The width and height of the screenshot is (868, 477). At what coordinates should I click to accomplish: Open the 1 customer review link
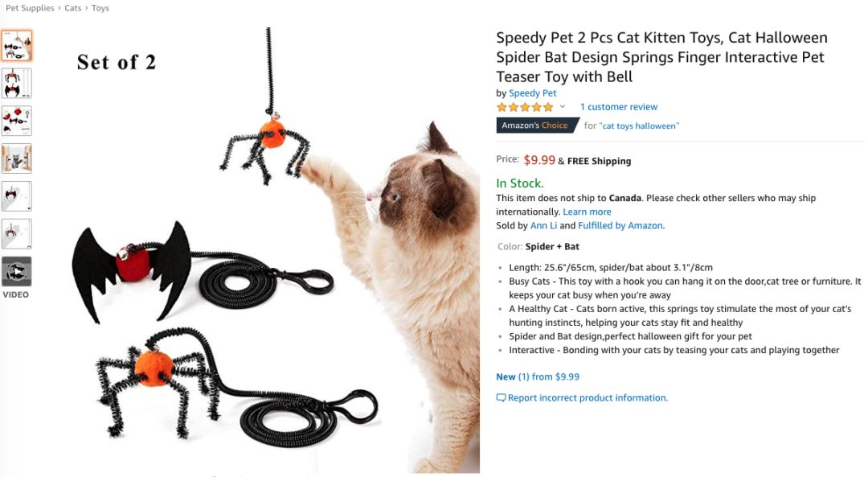[619, 107]
